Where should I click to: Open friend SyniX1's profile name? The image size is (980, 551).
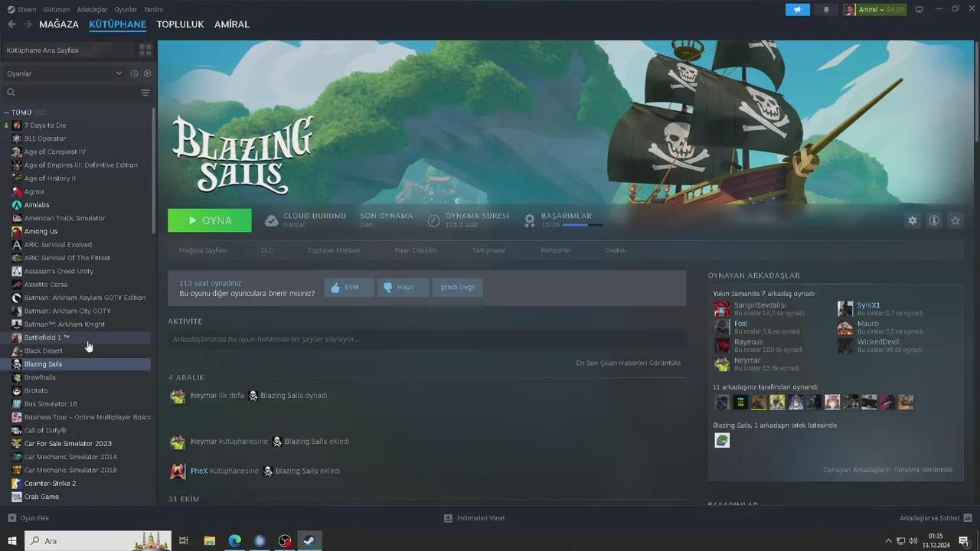click(868, 305)
